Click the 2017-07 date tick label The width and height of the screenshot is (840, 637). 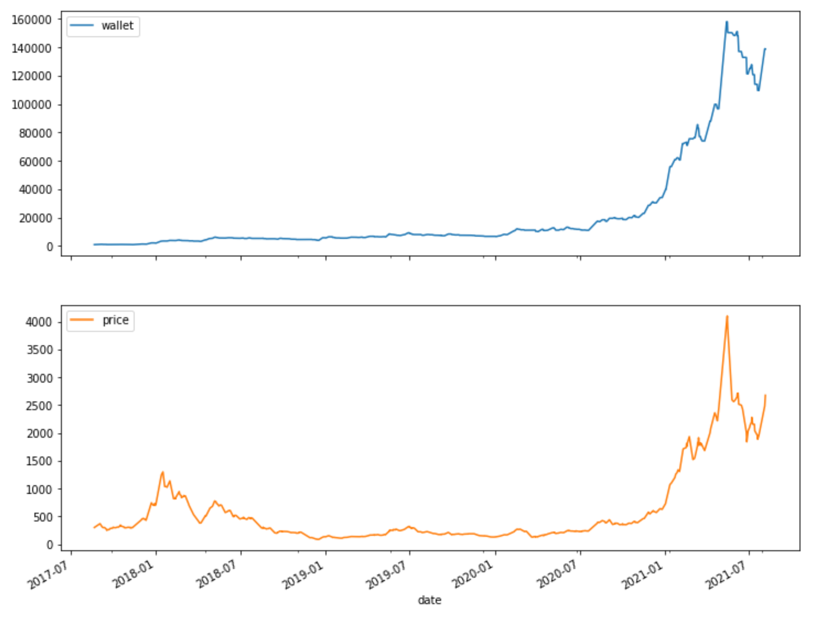point(48,574)
